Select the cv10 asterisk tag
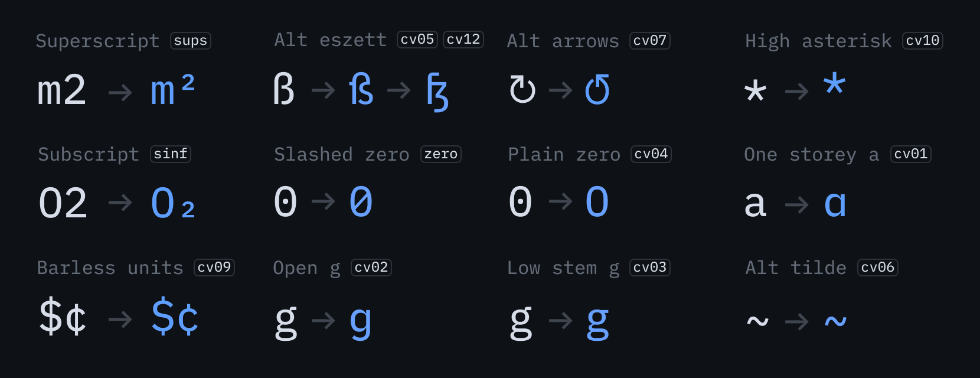Image resolution: width=980 pixels, height=378 pixels. [x=923, y=41]
